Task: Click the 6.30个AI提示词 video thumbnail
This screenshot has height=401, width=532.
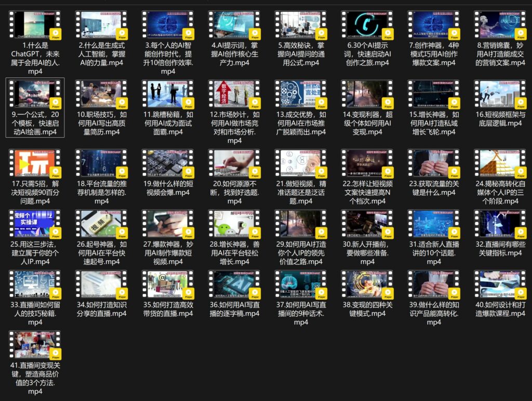Action: tap(367, 25)
